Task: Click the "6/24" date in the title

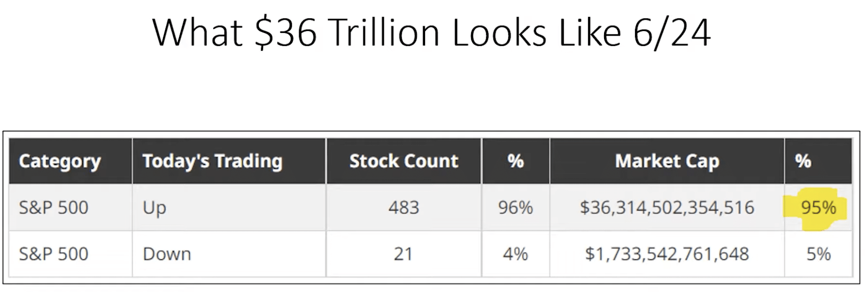Action: (x=672, y=33)
